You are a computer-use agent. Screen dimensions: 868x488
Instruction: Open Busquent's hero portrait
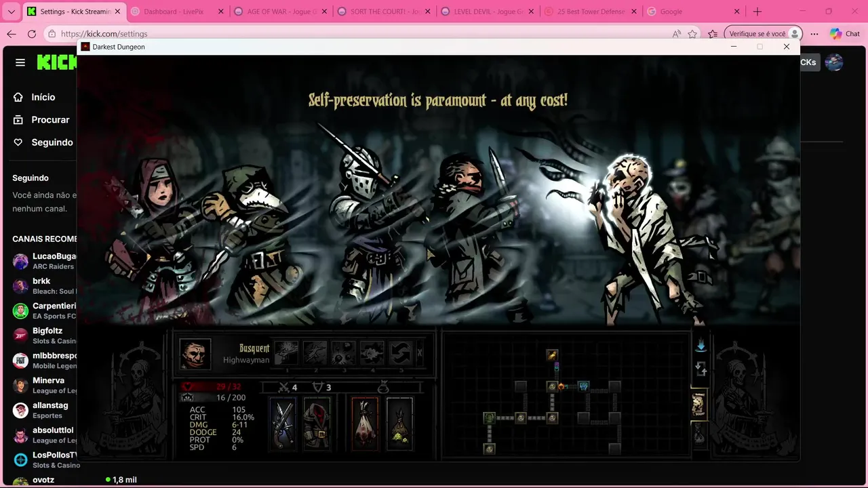click(x=195, y=353)
